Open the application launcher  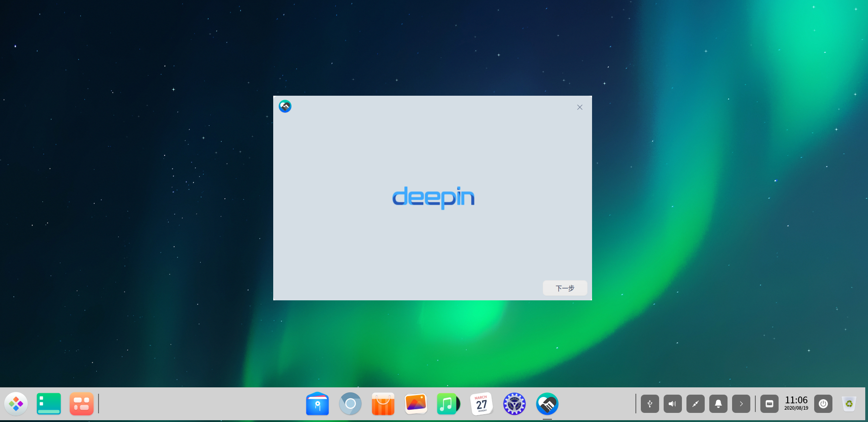point(16,404)
